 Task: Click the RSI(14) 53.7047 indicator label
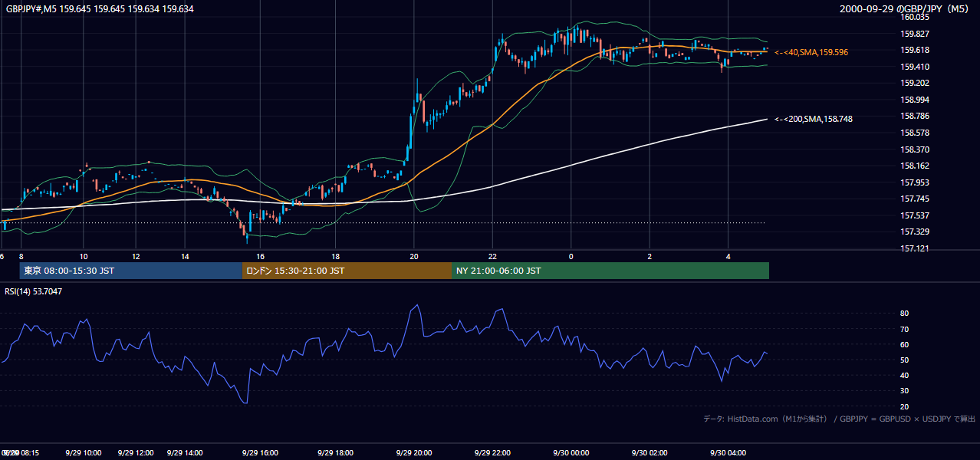coord(34,291)
